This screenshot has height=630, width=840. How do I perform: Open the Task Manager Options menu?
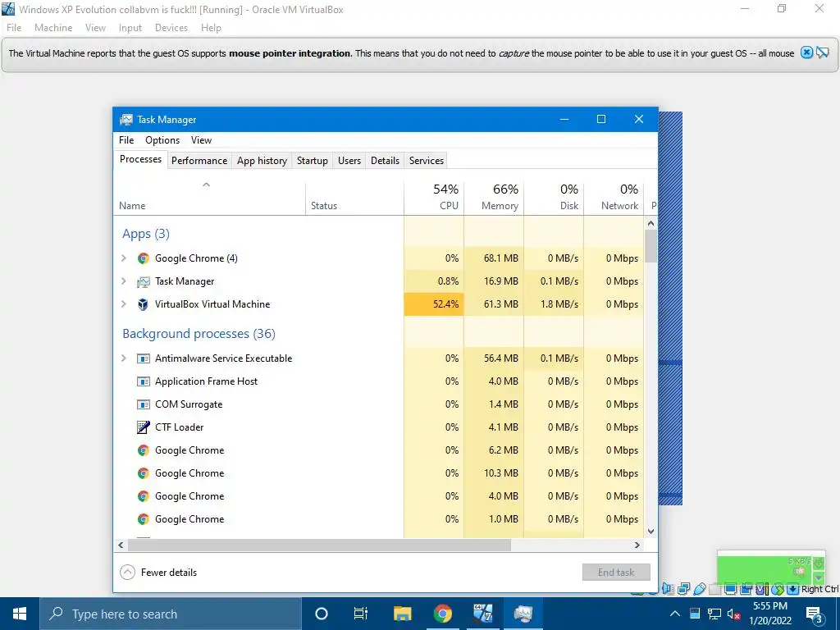coord(162,139)
